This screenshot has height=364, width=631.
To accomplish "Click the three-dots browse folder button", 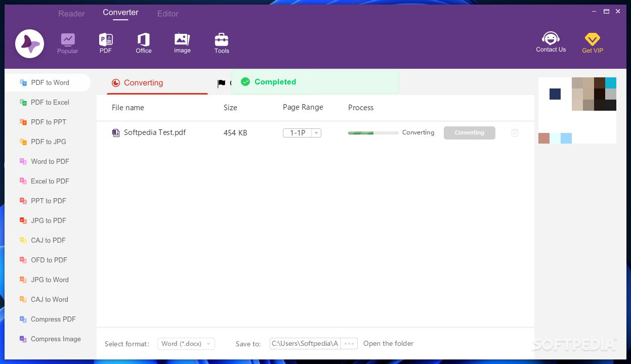I will click(349, 344).
